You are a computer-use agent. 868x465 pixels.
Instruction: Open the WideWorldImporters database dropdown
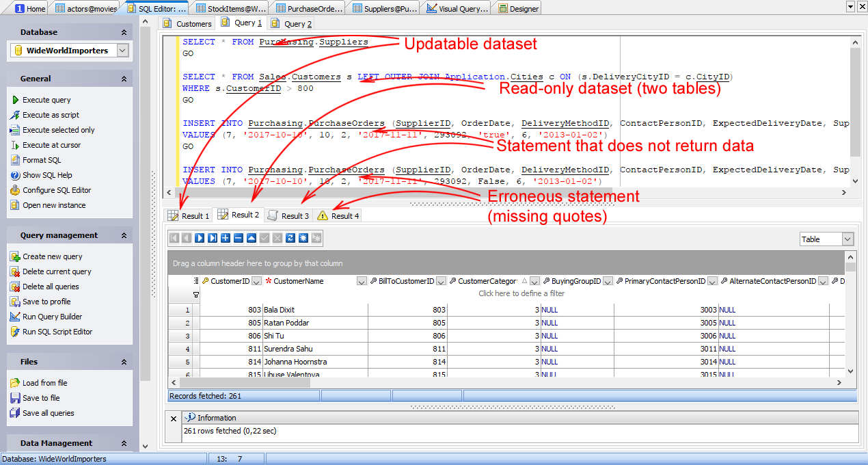122,51
